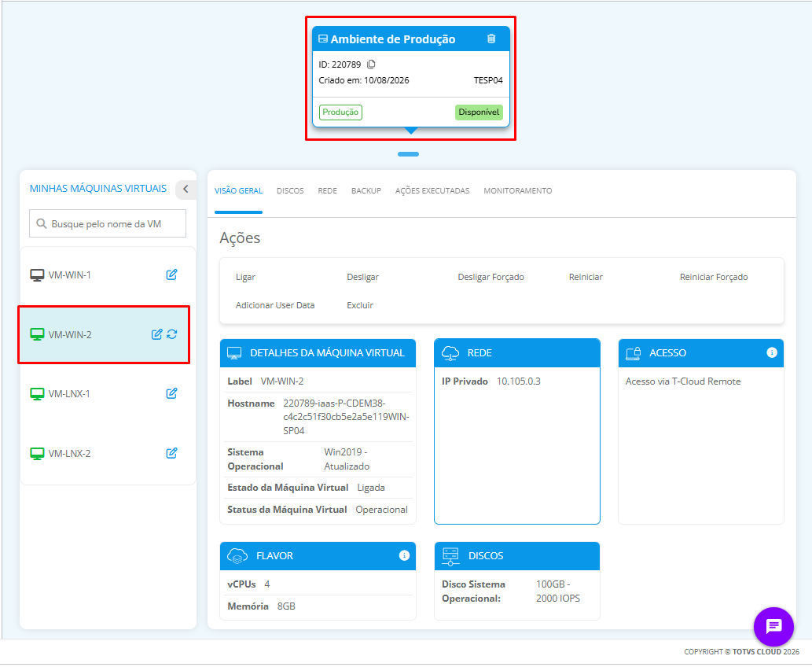Click the Excluir action
The width and height of the screenshot is (812, 667).
tap(360, 305)
